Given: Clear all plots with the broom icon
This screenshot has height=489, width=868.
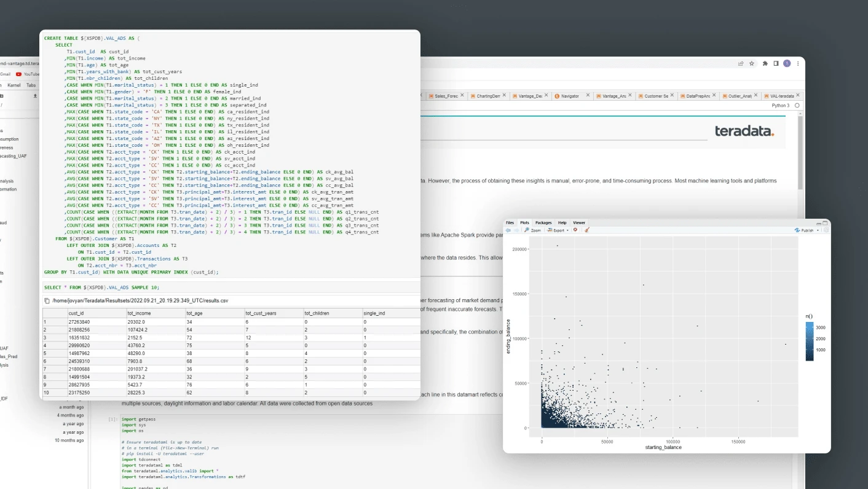Looking at the screenshot, I should click(x=587, y=230).
